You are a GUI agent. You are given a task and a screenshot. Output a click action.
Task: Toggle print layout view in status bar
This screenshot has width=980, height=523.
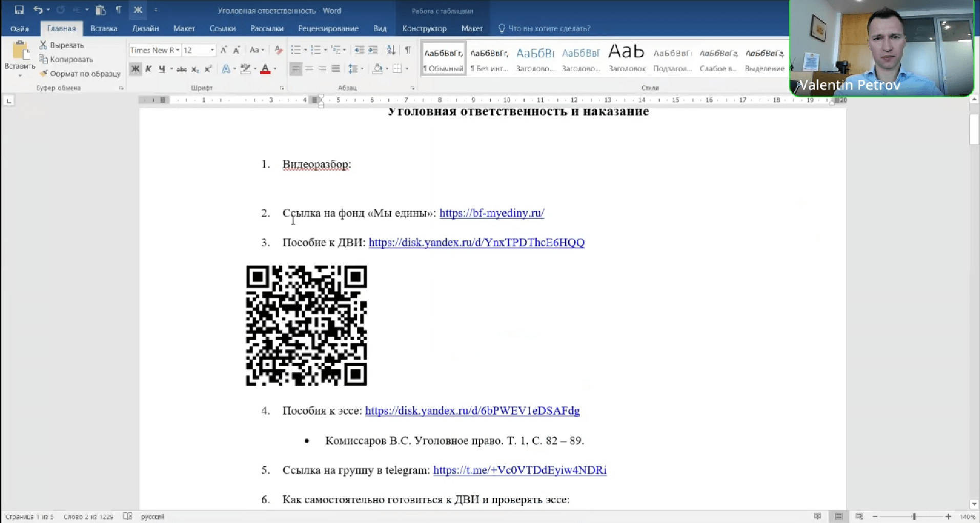coord(839,516)
